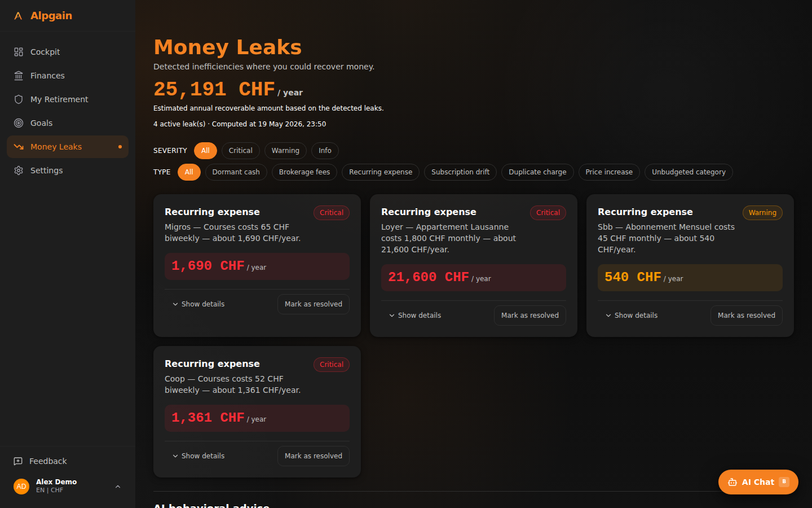Viewport: 812px width, 508px height.
Task: Select Money Leaks in sidebar
Action: tap(68, 147)
